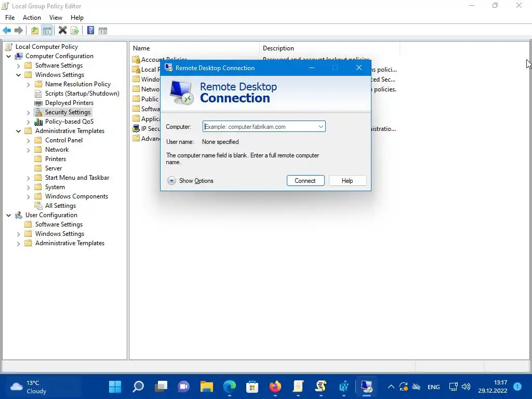Select Computer Configuration tree node
The image size is (532, 399).
(x=59, y=56)
